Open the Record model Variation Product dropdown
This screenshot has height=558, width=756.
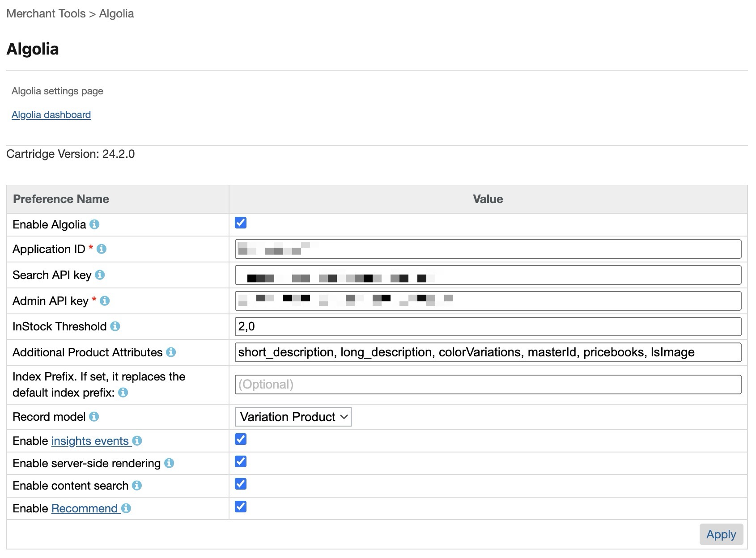click(293, 417)
